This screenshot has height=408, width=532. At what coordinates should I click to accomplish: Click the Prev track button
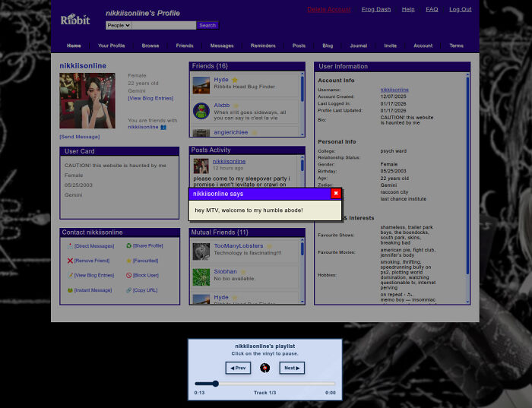pos(238,368)
